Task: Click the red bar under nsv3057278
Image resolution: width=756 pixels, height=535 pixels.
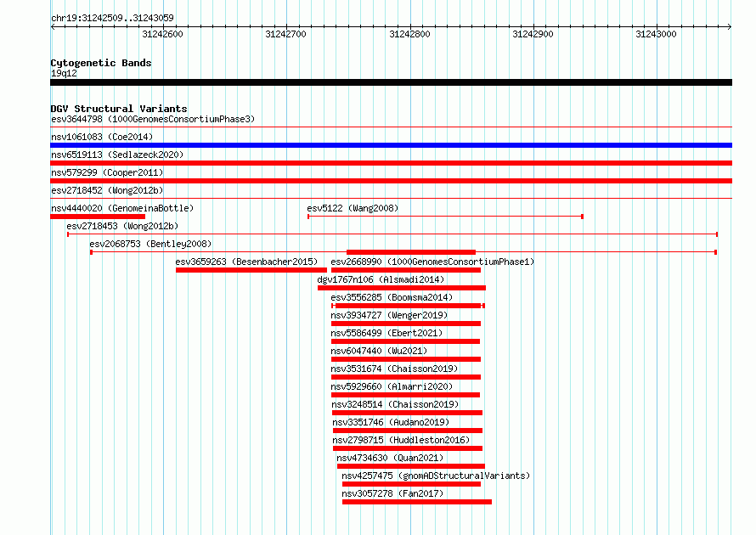Action: pyautogui.click(x=417, y=502)
